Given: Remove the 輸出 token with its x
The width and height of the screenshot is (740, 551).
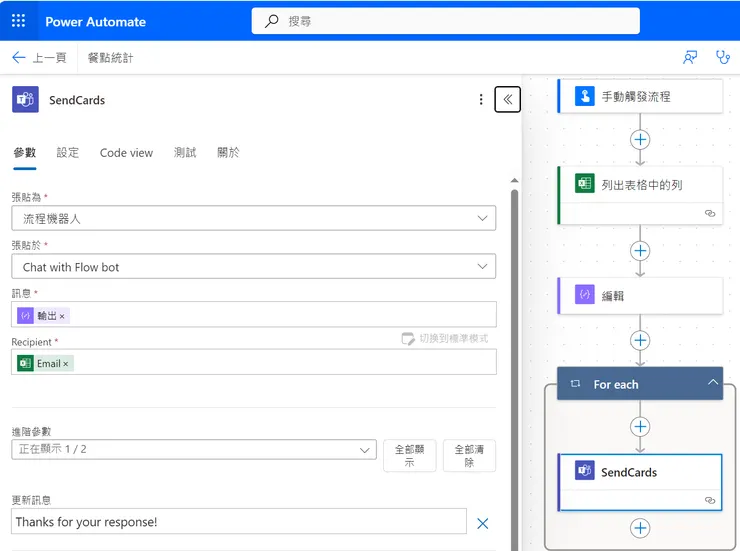Looking at the screenshot, I should coord(62,317).
